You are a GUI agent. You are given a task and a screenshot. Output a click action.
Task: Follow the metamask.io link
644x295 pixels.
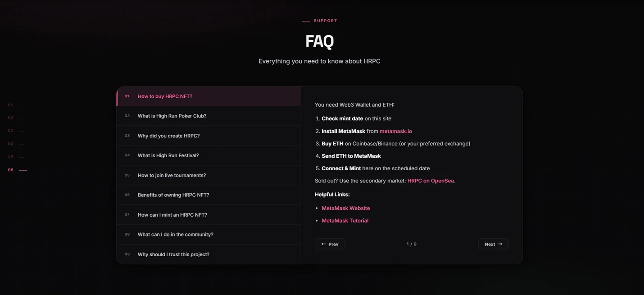click(x=395, y=131)
